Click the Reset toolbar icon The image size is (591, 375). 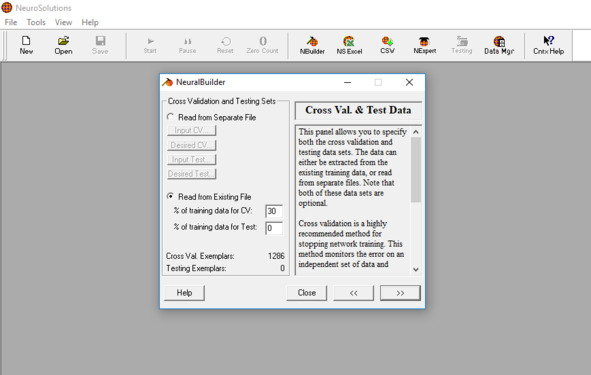click(225, 45)
